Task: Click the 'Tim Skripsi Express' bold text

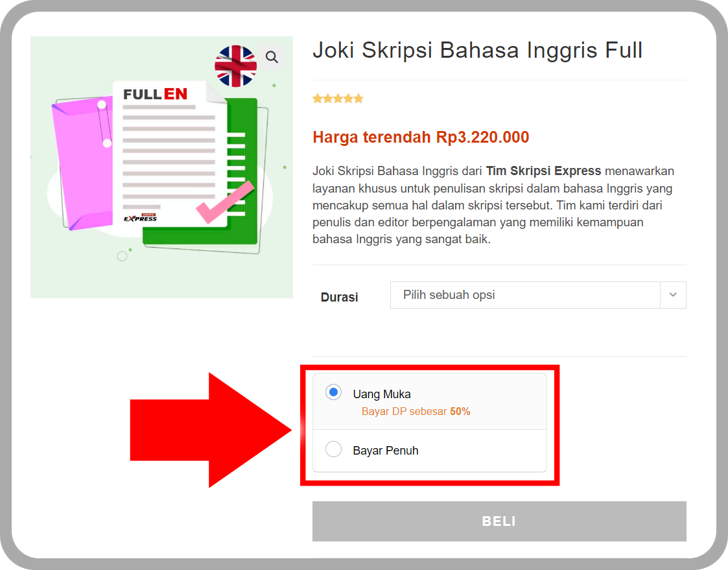Action: point(543,171)
